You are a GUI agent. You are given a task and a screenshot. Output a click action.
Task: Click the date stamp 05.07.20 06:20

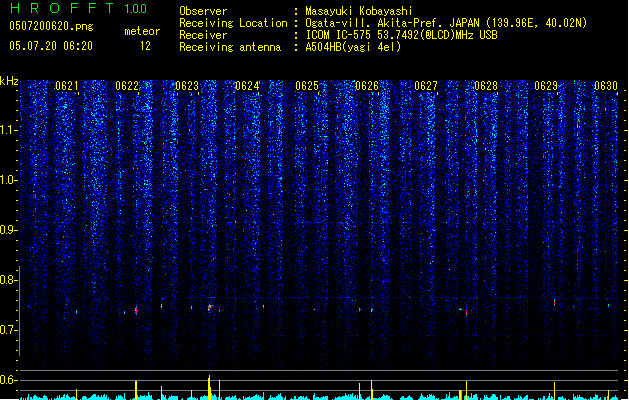click(51, 46)
